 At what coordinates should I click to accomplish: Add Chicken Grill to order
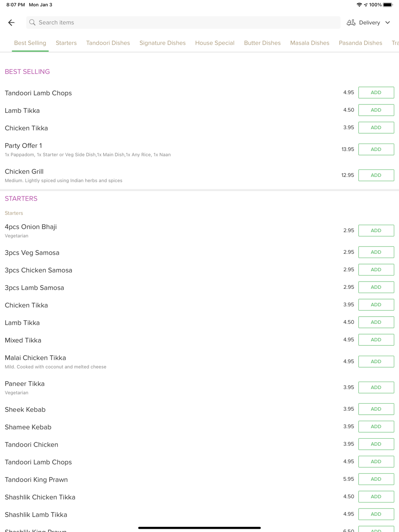(376, 175)
